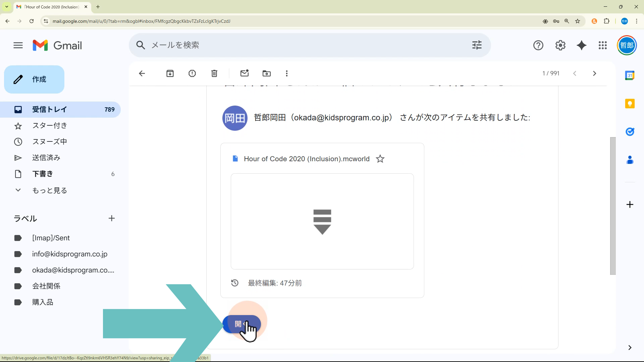The height and width of the screenshot is (362, 644).
Task: Open Google Calendar in the side panel
Action: point(630,75)
